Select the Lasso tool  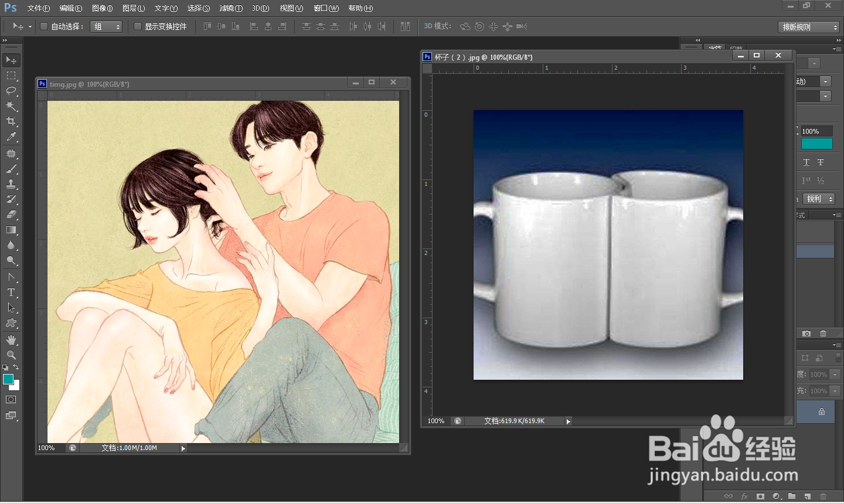pyautogui.click(x=11, y=91)
